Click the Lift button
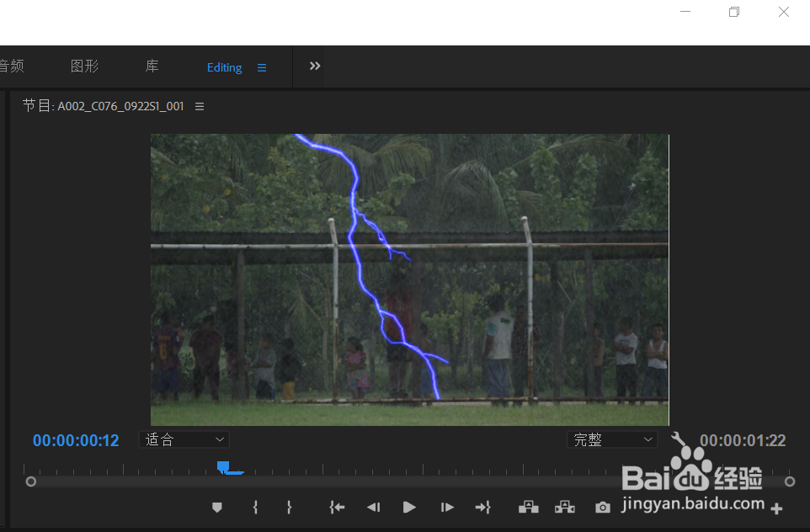Image resolution: width=810 pixels, height=532 pixels. tap(529, 508)
